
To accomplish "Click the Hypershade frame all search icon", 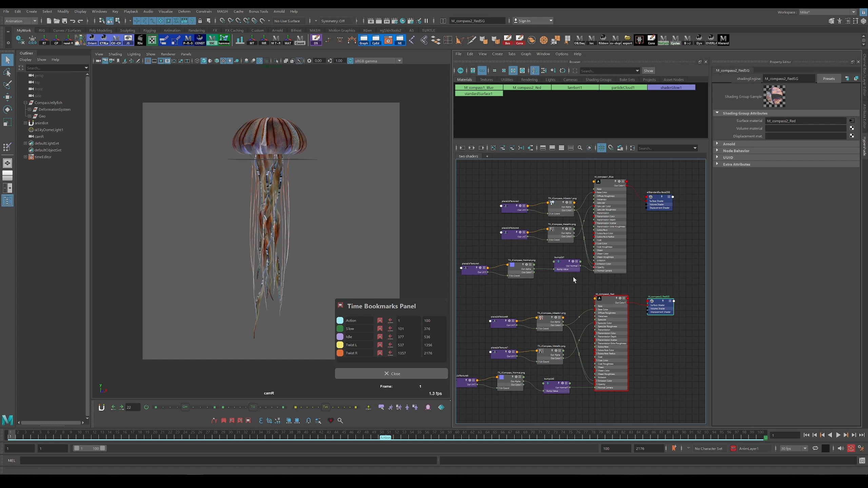I will pyautogui.click(x=580, y=148).
